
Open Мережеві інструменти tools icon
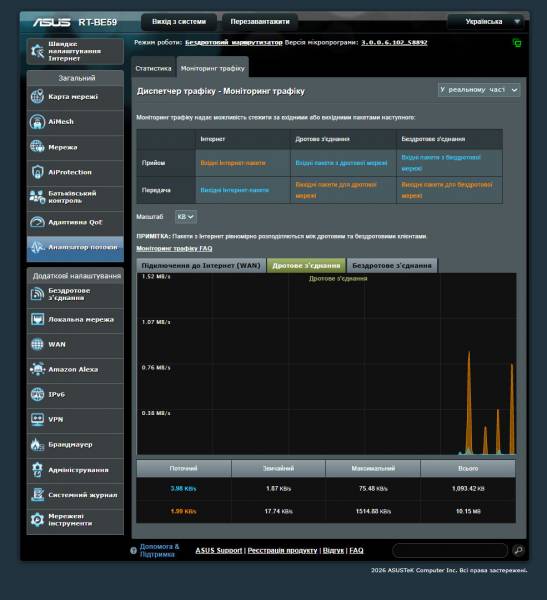point(38,520)
